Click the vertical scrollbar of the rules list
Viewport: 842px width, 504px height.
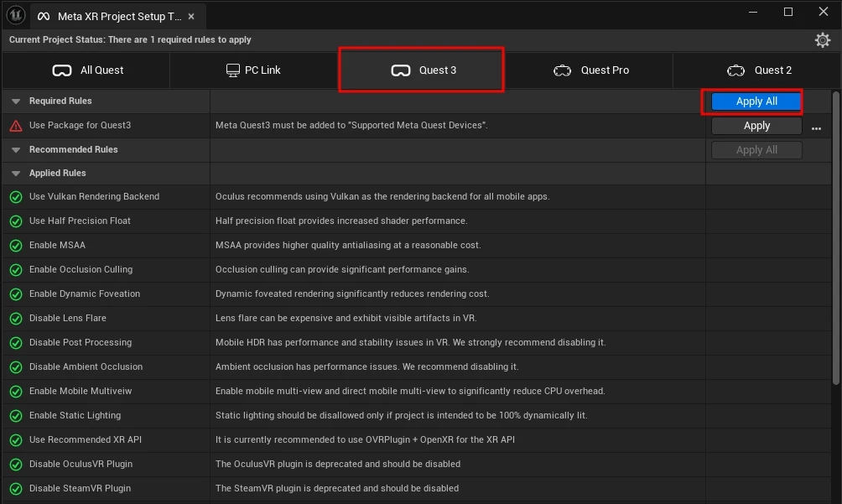[x=835, y=238]
